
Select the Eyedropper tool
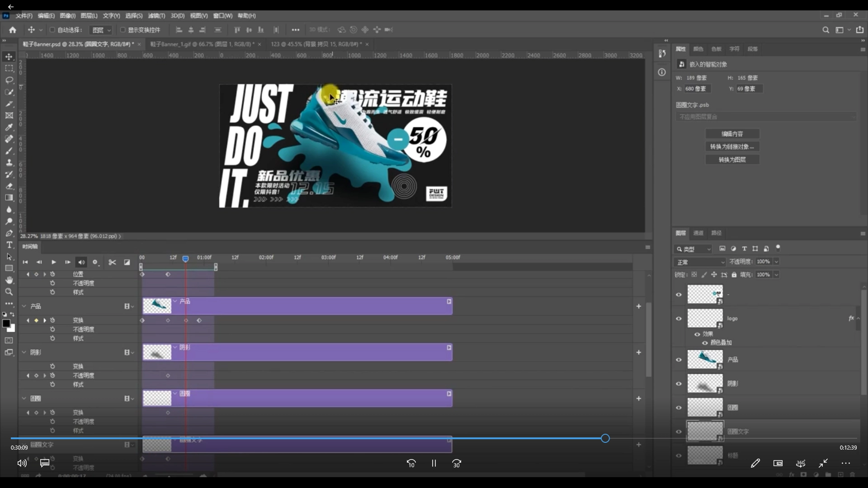point(9,127)
